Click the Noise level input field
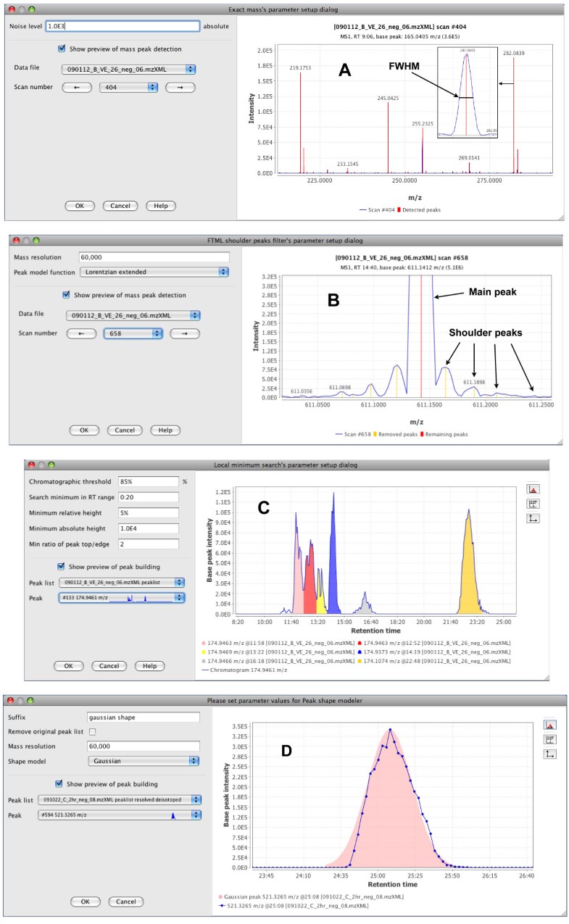Image resolution: width=569 pixels, height=924 pixels. click(x=122, y=25)
